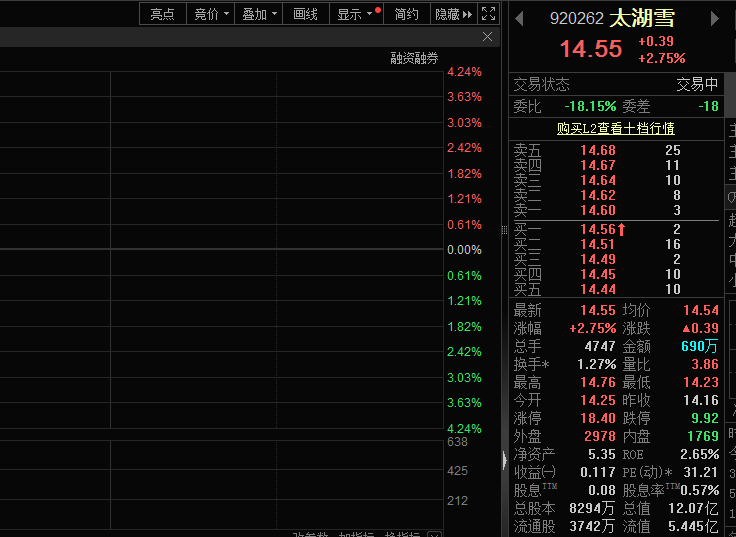Click PE(动) value 31.21
This screenshot has width=736, height=537.
coord(701,472)
